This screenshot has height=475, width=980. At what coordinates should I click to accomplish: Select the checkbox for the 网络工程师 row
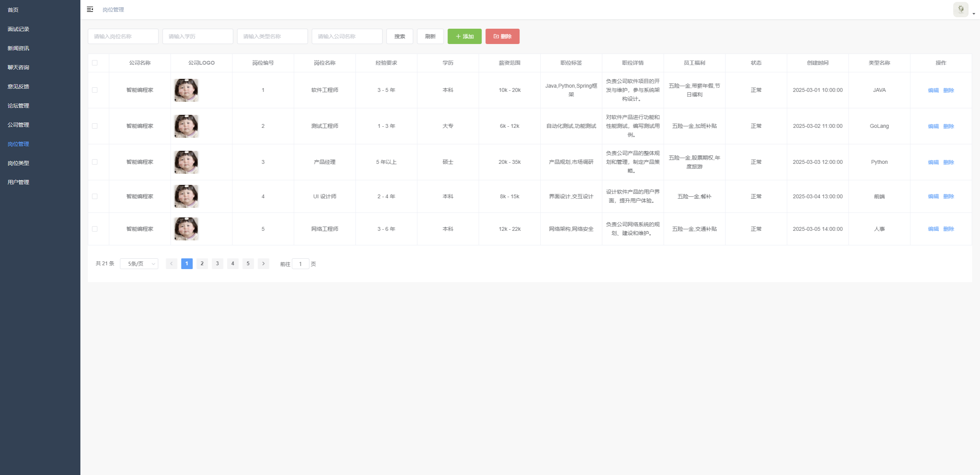click(95, 229)
